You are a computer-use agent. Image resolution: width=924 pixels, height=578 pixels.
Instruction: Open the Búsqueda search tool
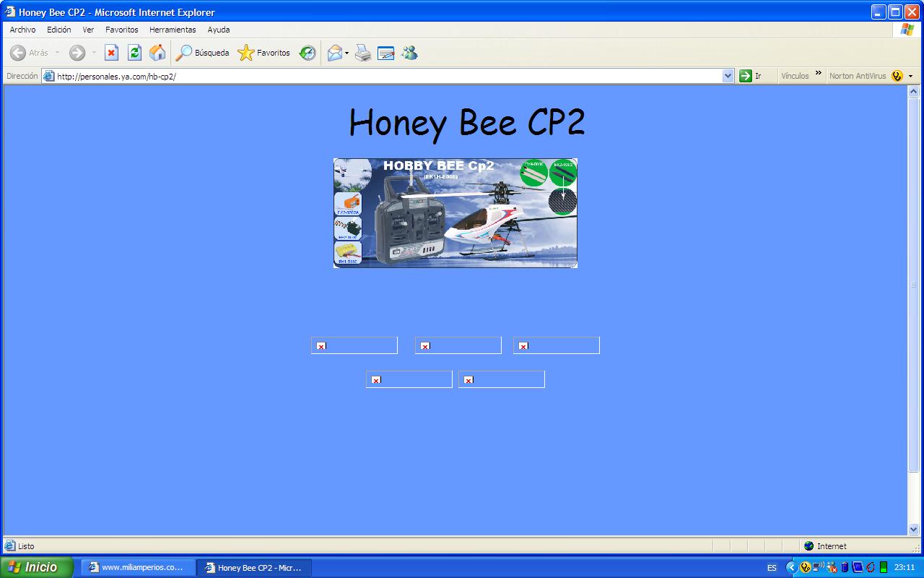(203, 53)
